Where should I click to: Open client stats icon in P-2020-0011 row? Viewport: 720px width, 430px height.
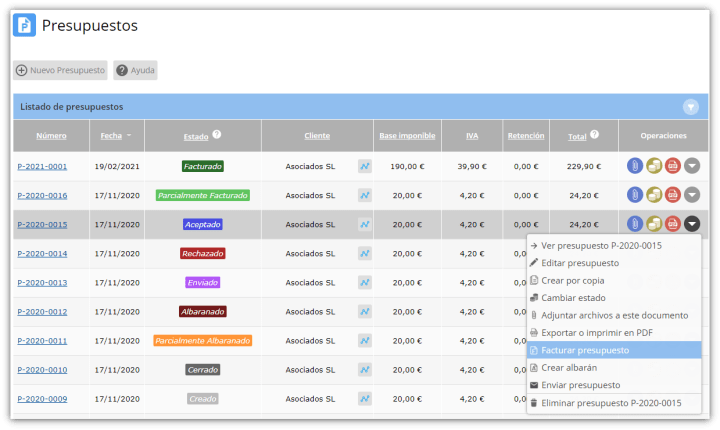pos(365,341)
